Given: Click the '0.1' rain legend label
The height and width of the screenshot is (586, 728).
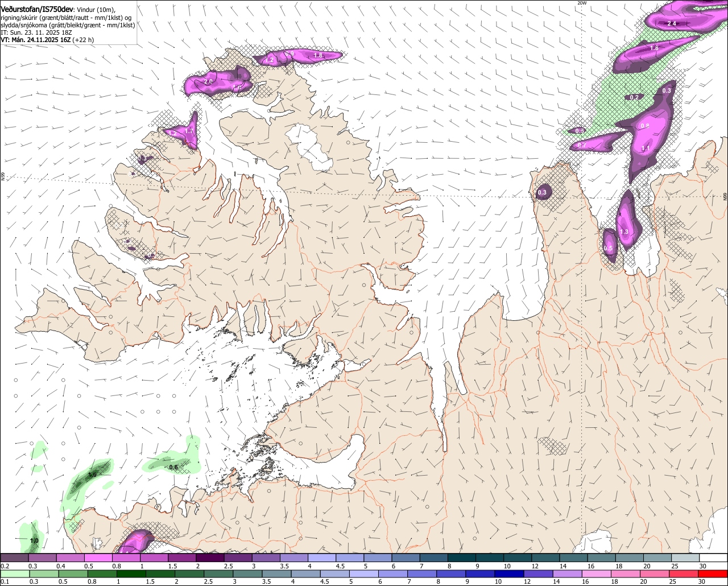Looking at the screenshot, I should [x=5, y=581].
